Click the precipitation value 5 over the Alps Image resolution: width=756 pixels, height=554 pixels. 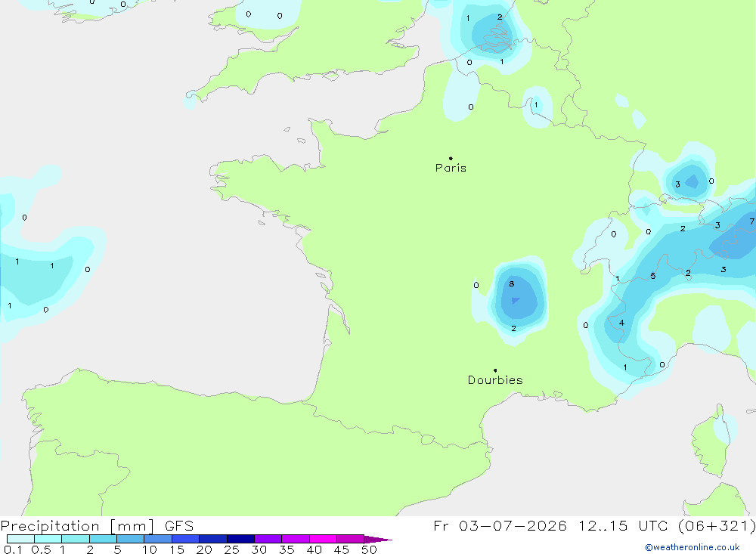pos(653,276)
